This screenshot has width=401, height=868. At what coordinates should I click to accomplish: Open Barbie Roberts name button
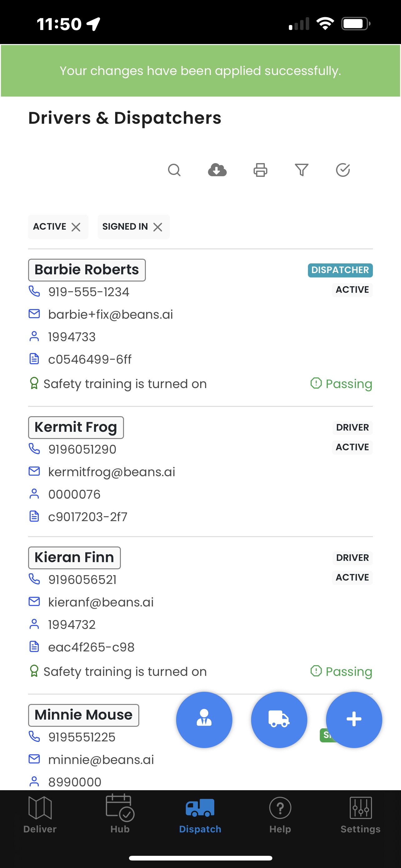(x=87, y=270)
